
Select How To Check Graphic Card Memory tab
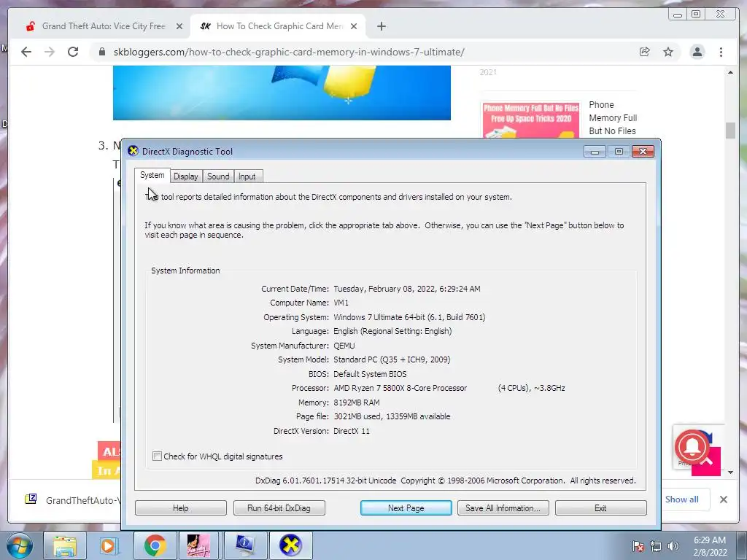(x=279, y=26)
